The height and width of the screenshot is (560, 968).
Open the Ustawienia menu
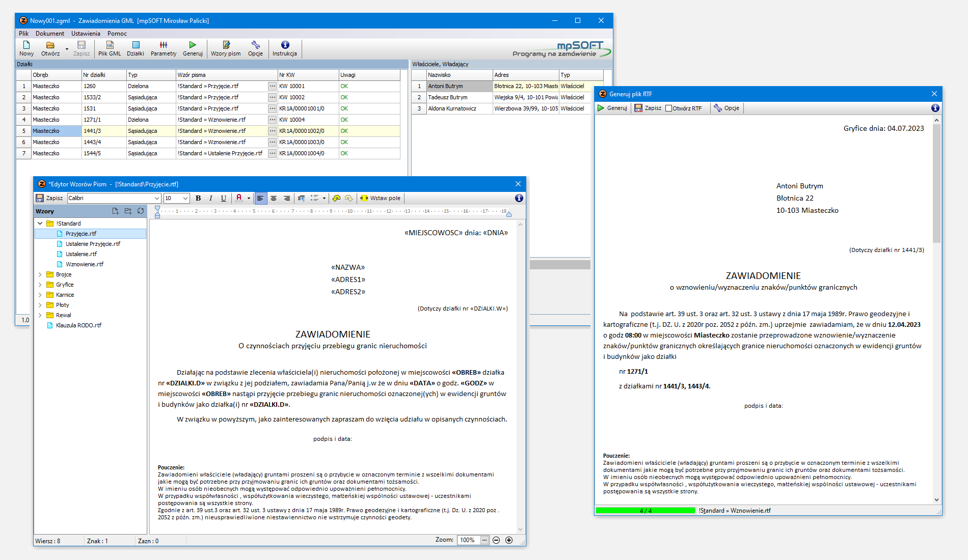86,34
